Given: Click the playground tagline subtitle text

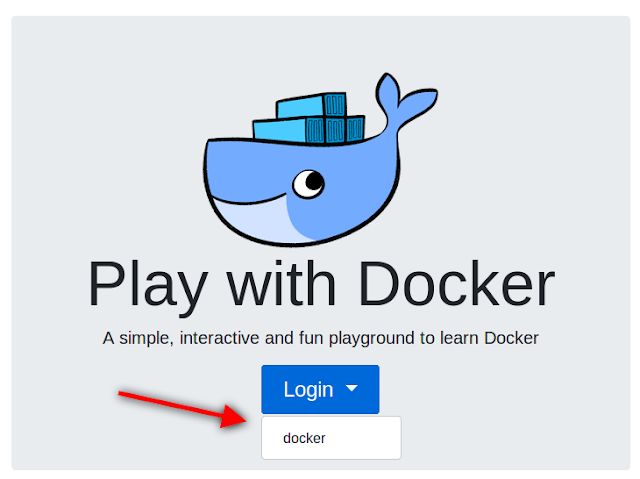Looking at the screenshot, I should (x=320, y=338).
